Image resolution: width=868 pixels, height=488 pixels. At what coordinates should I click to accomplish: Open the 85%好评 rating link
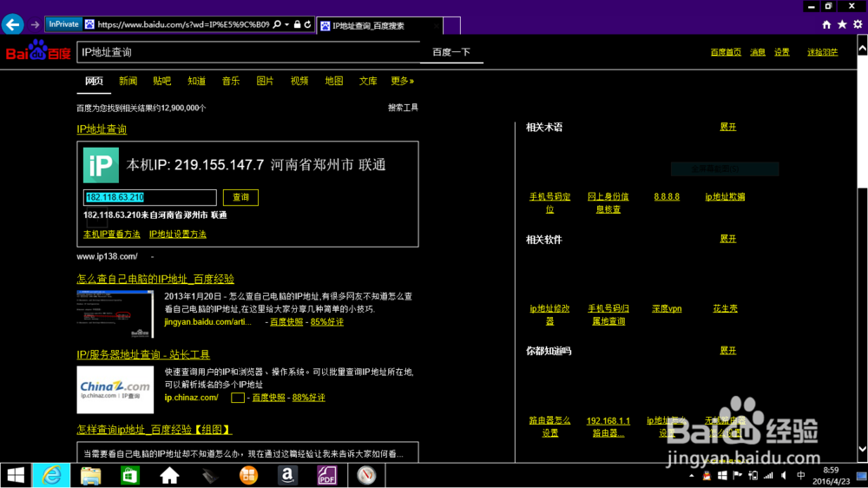point(327,322)
